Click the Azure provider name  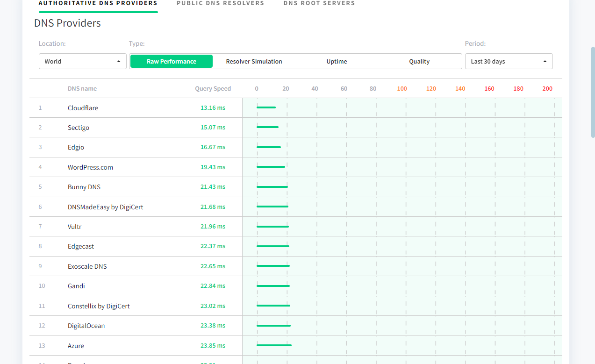coord(76,346)
